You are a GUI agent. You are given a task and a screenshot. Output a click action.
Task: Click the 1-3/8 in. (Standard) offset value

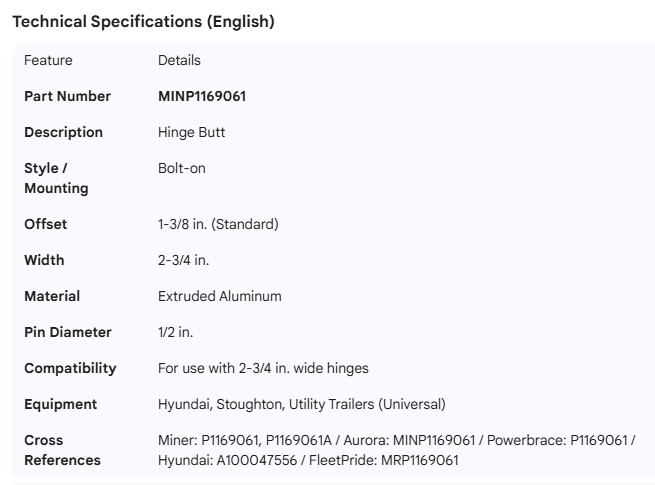coord(218,224)
